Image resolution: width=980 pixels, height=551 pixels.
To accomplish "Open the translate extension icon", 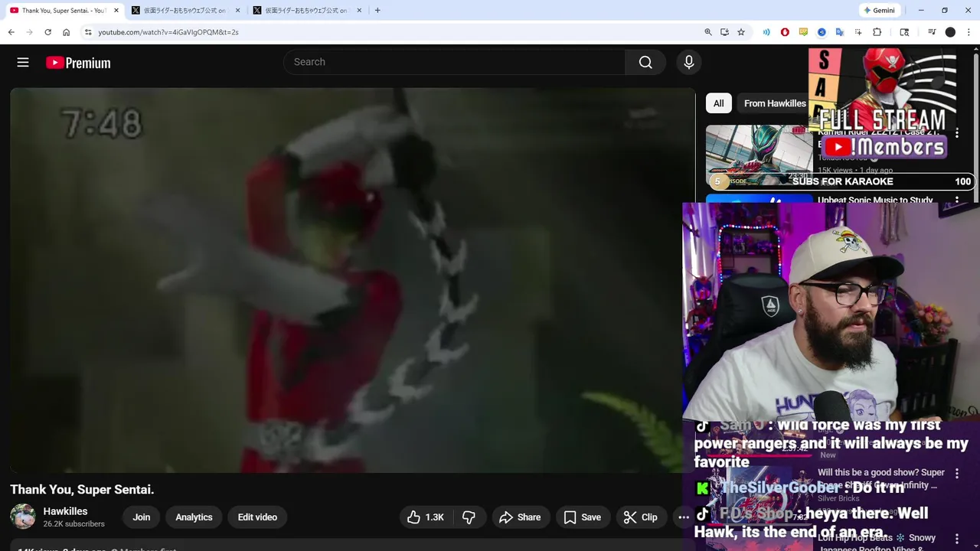I will 840,32.
